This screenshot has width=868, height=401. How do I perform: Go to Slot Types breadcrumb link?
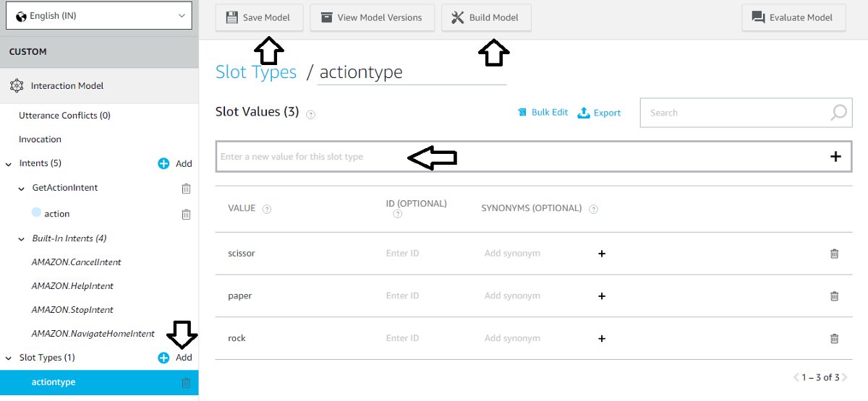(256, 72)
